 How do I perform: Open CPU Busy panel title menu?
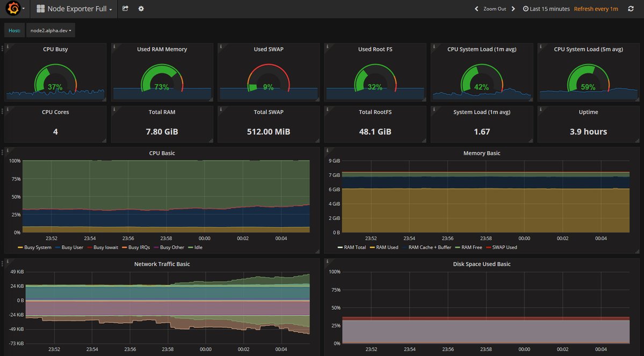tap(55, 49)
